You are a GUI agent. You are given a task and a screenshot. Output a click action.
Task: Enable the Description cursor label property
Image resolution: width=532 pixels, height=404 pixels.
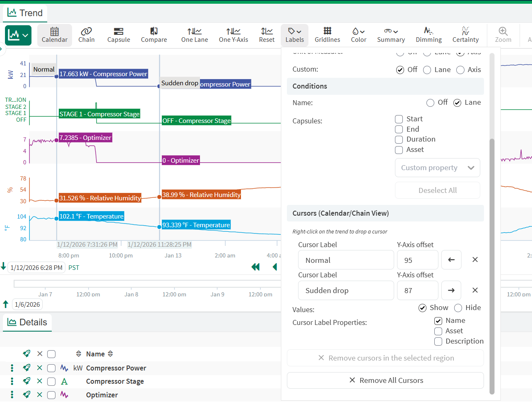click(438, 341)
